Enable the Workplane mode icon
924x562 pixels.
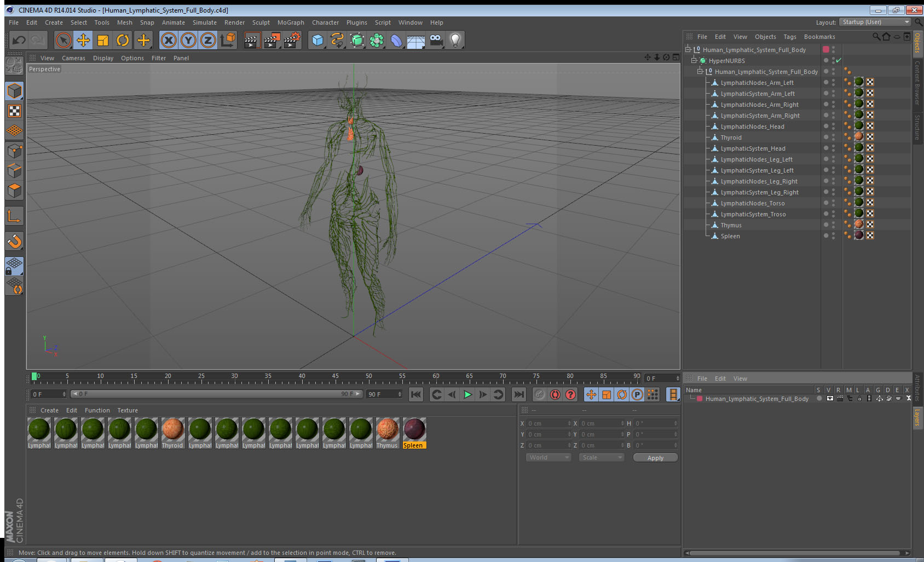coord(14,131)
